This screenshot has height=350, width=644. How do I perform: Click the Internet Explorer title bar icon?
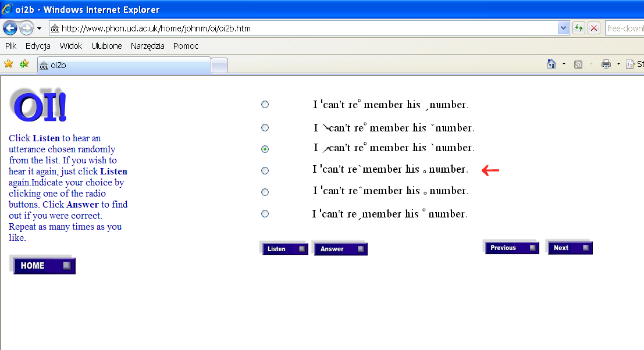pyautogui.click(x=6, y=9)
